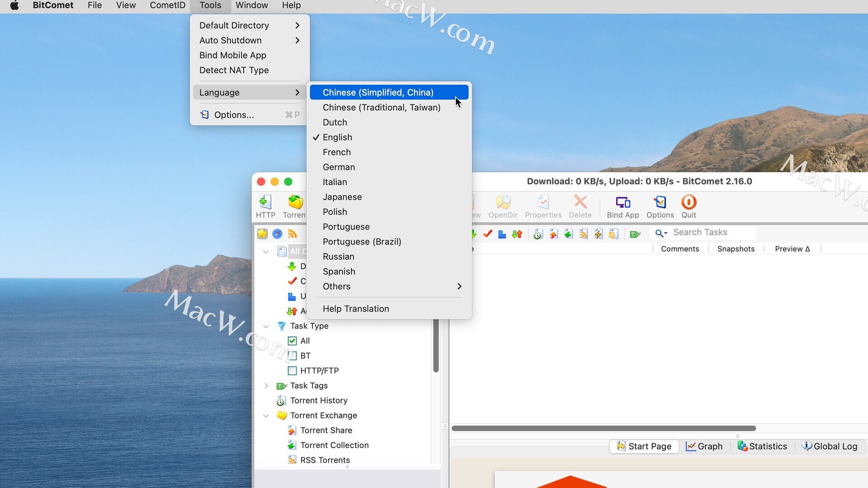Click the green-orange active arrows filter icon

coord(517,234)
